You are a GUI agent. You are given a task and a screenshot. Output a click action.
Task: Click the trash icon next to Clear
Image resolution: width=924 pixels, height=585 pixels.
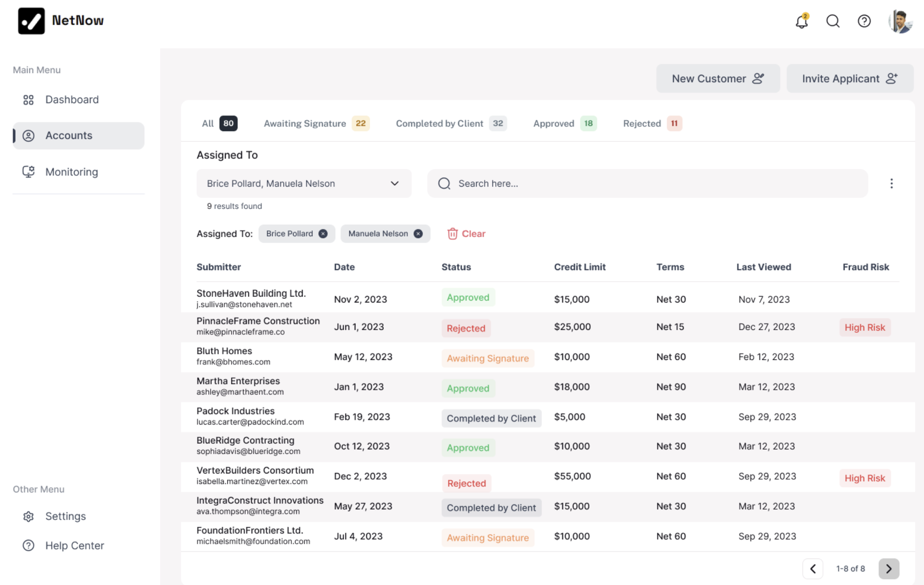click(452, 234)
